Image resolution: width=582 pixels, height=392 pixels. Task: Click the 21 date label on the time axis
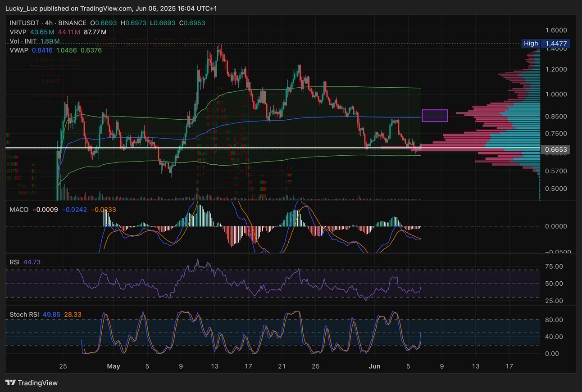282,366
